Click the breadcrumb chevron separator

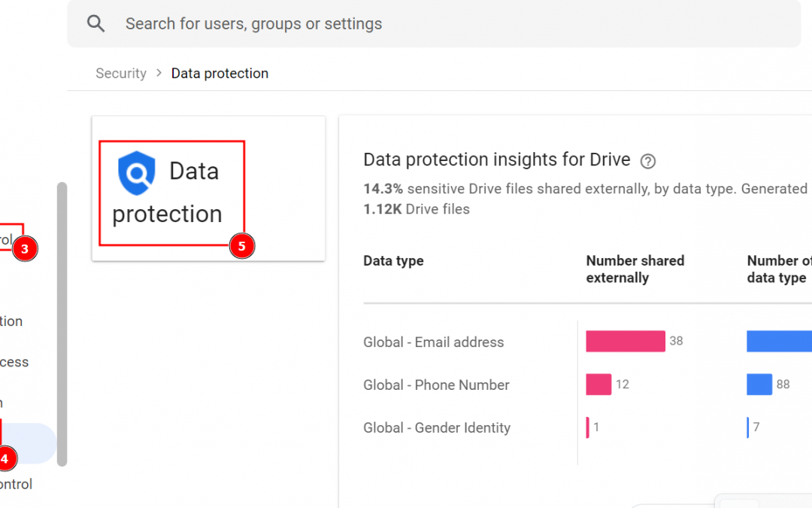tap(159, 73)
